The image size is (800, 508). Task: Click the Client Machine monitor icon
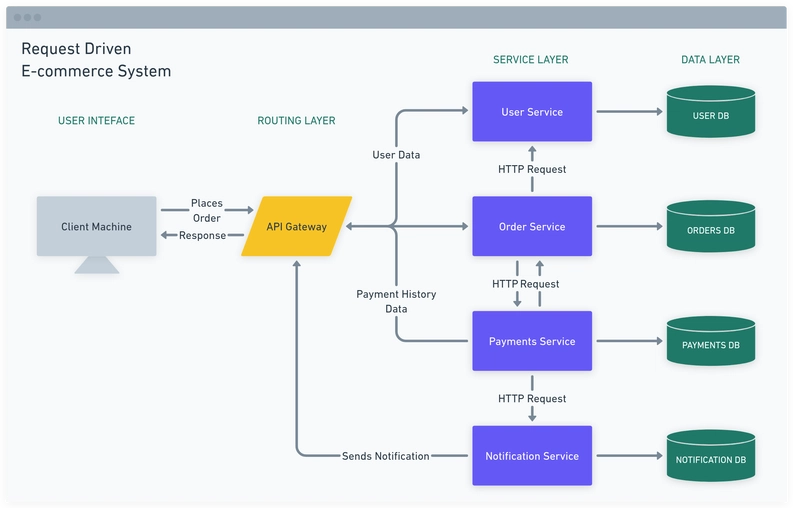pyautogui.click(x=96, y=228)
